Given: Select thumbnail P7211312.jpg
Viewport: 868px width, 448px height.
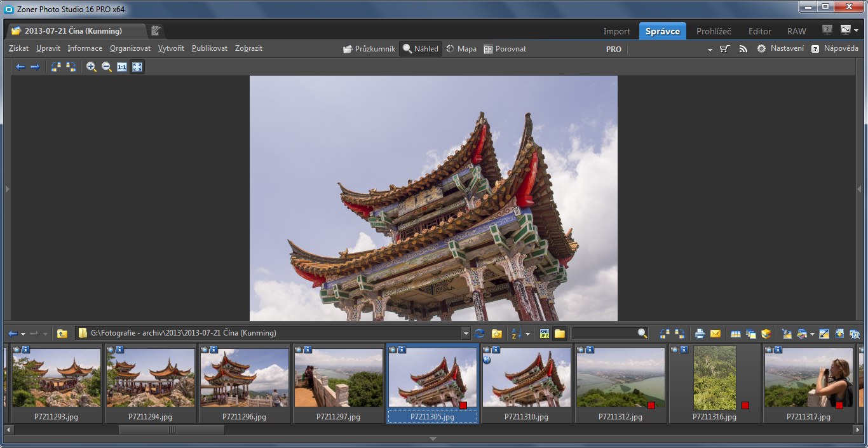Looking at the screenshot, I should coord(620,383).
